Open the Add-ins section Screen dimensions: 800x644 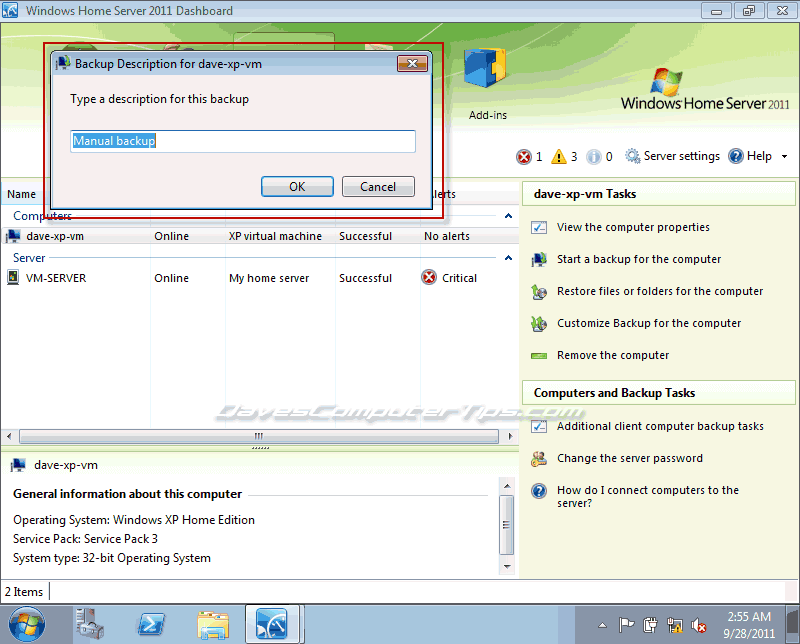[x=487, y=84]
